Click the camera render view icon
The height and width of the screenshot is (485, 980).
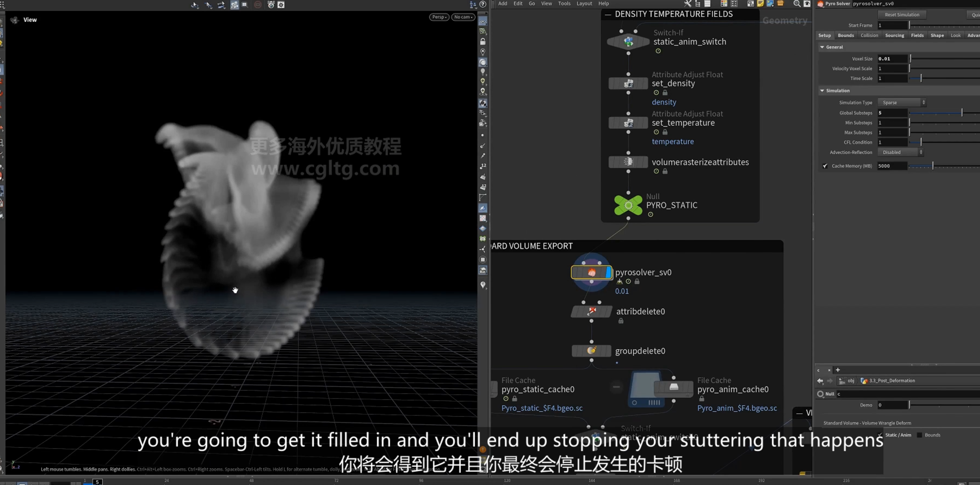click(x=271, y=5)
